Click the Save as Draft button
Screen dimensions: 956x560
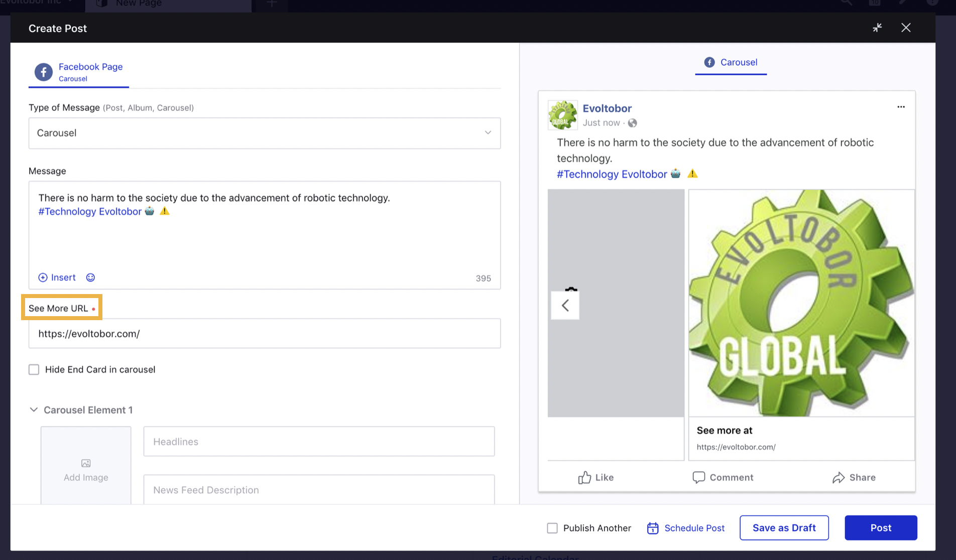click(x=784, y=528)
